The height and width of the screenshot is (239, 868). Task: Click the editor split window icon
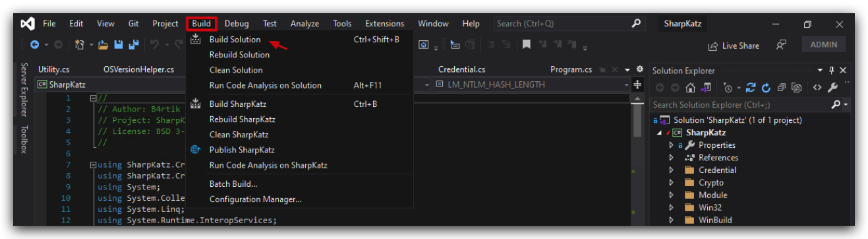tap(637, 85)
